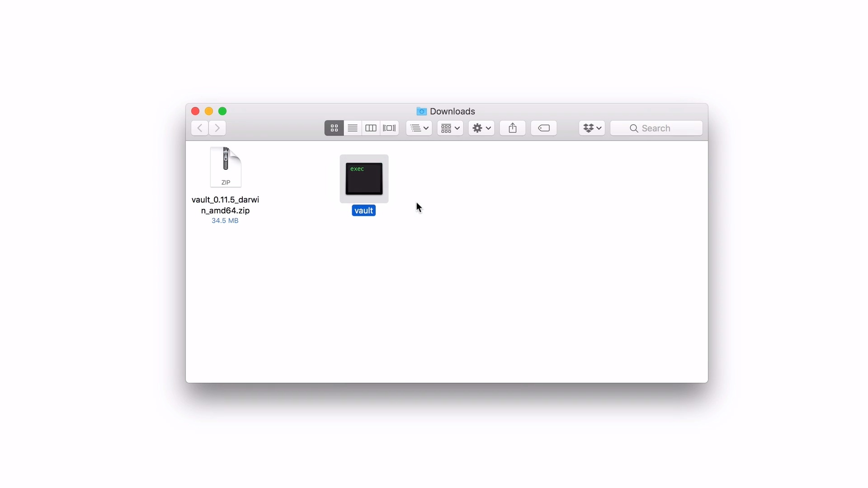The height and width of the screenshot is (488, 868).
Task: Open the Dropbox toolbar menu
Action: point(592,128)
